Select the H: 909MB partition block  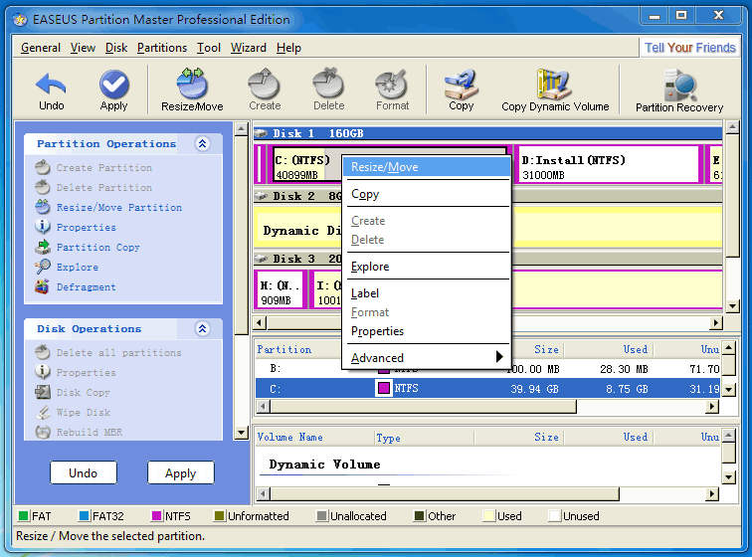coord(282,289)
